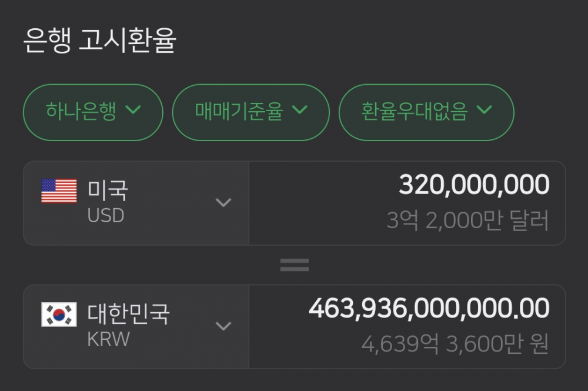588x391 pixels.
Task: Click the United States flag icon
Action: tap(59, 191)
